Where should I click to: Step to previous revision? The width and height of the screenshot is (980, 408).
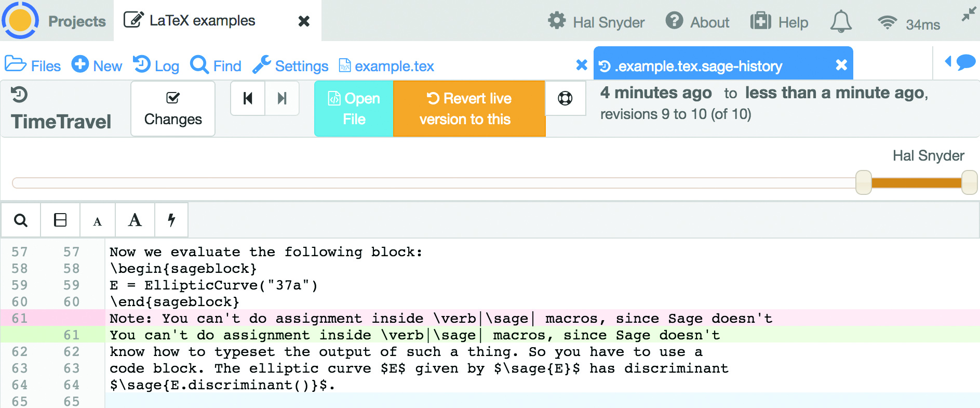[x=248, y=98]
